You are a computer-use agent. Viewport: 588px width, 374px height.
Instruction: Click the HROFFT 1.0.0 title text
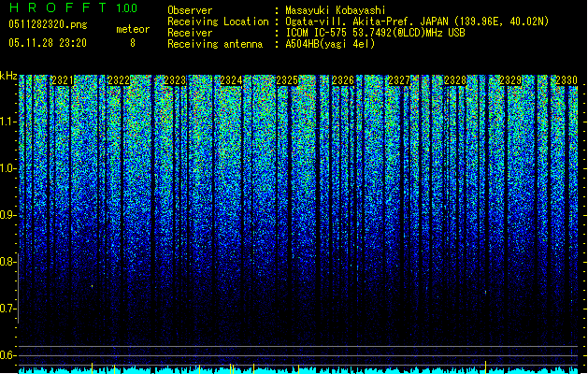[x=73, y=7]
